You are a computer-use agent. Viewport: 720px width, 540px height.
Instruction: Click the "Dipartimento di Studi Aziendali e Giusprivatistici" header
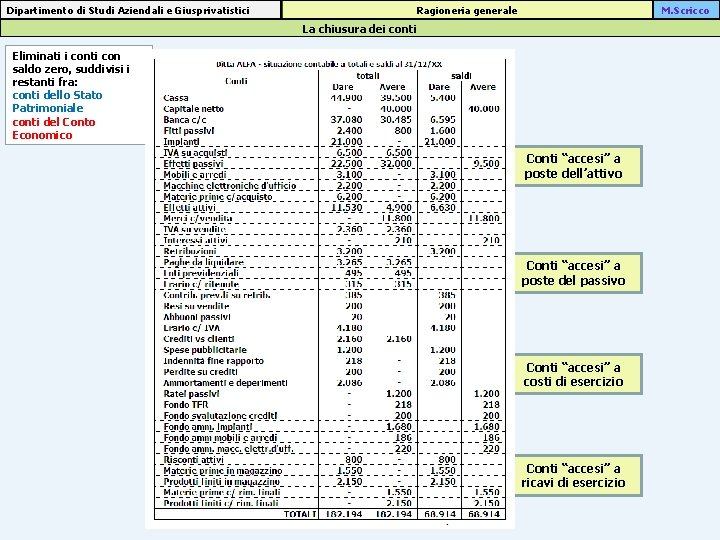click(x=140, y=10)
